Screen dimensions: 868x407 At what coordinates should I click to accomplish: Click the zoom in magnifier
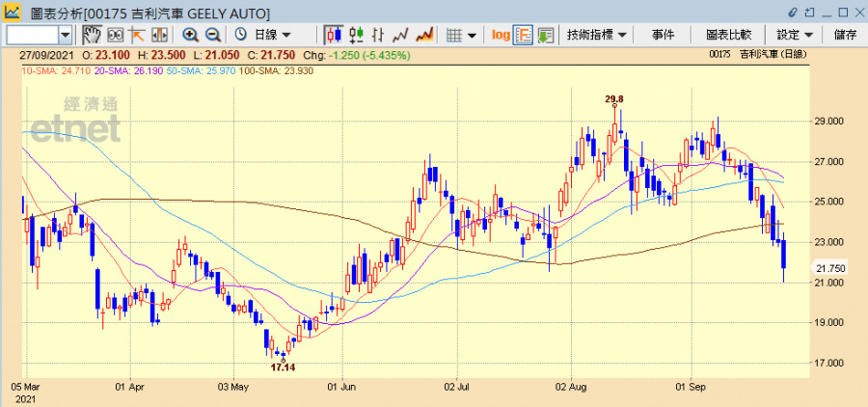pyautogui.click(x=190, y=35)
